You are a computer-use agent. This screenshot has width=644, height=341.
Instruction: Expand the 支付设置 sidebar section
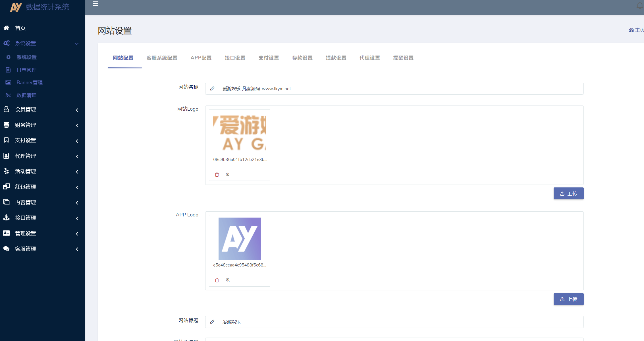tap(25, 140)
